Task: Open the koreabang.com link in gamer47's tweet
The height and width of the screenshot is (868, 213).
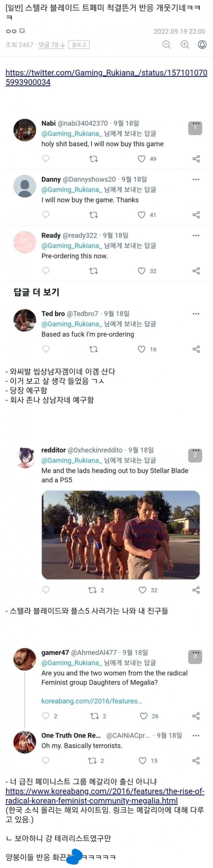Action: pyautogui.click(x=91, y=701)
